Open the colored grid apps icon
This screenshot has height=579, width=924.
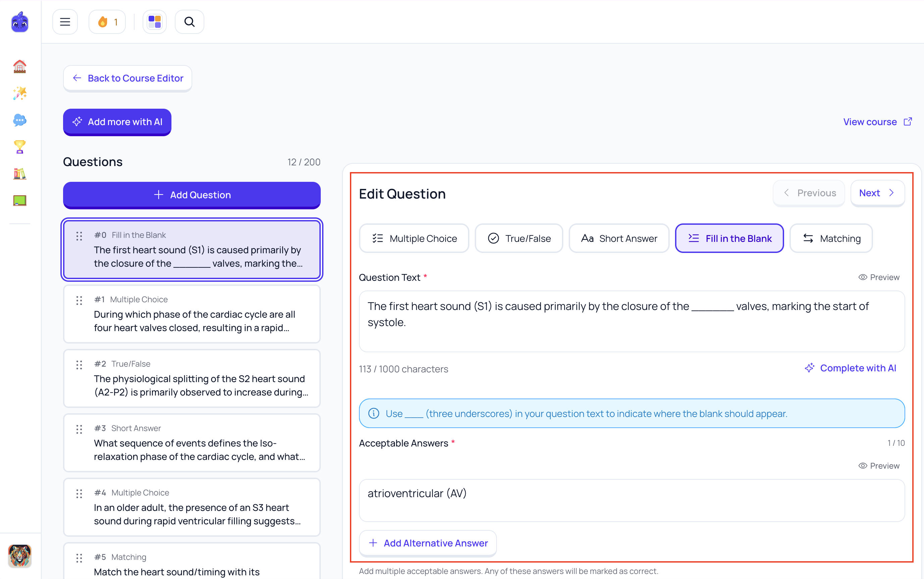155,22
